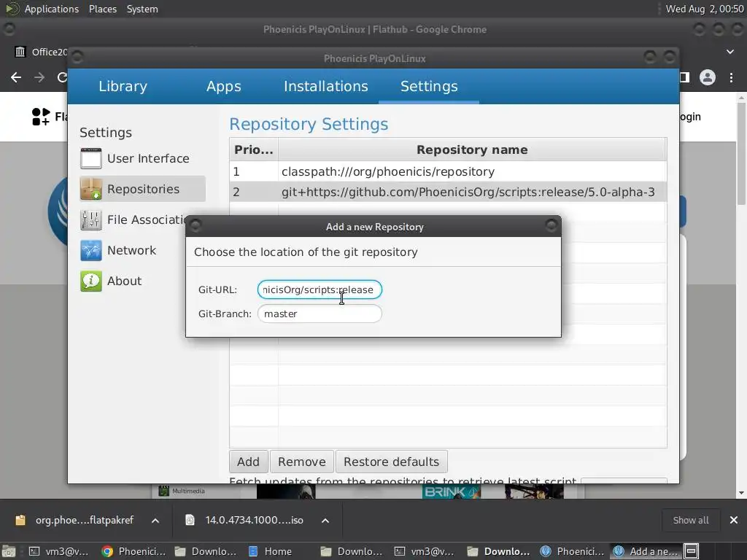
Task: Click Restore defaults button
Action: click(x=391, y=462)
